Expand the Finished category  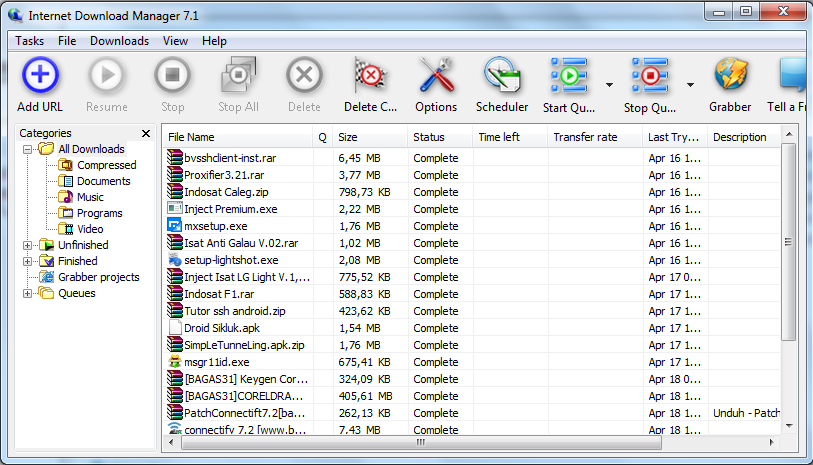tap(27, 261)
